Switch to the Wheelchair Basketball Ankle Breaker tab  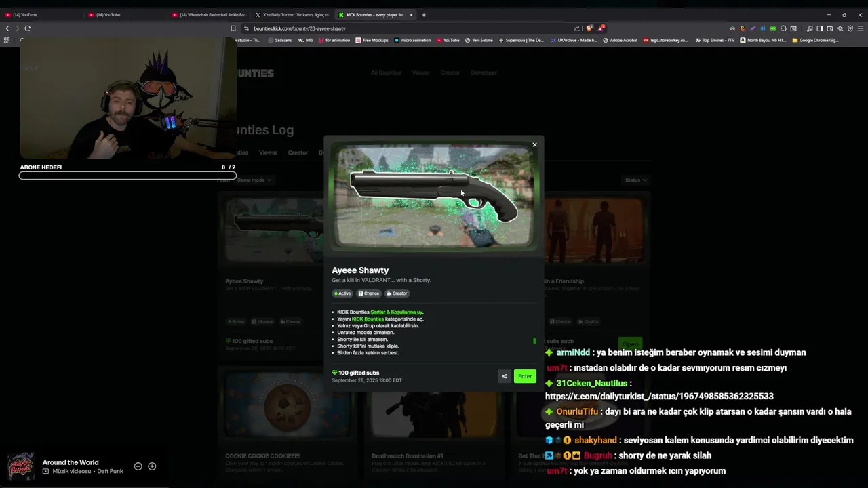pyautogui.click(x=209, y=15)
